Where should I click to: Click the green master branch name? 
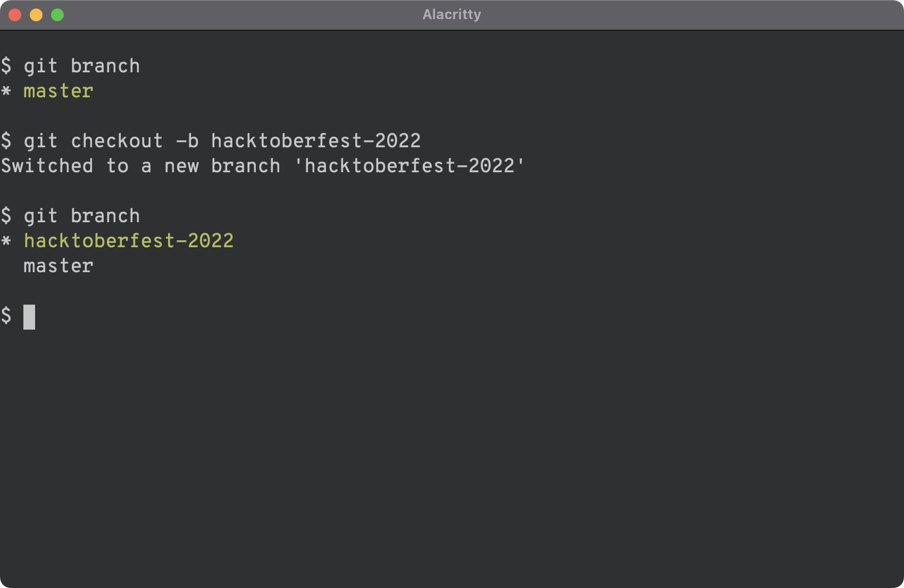[x=58, y=91]
